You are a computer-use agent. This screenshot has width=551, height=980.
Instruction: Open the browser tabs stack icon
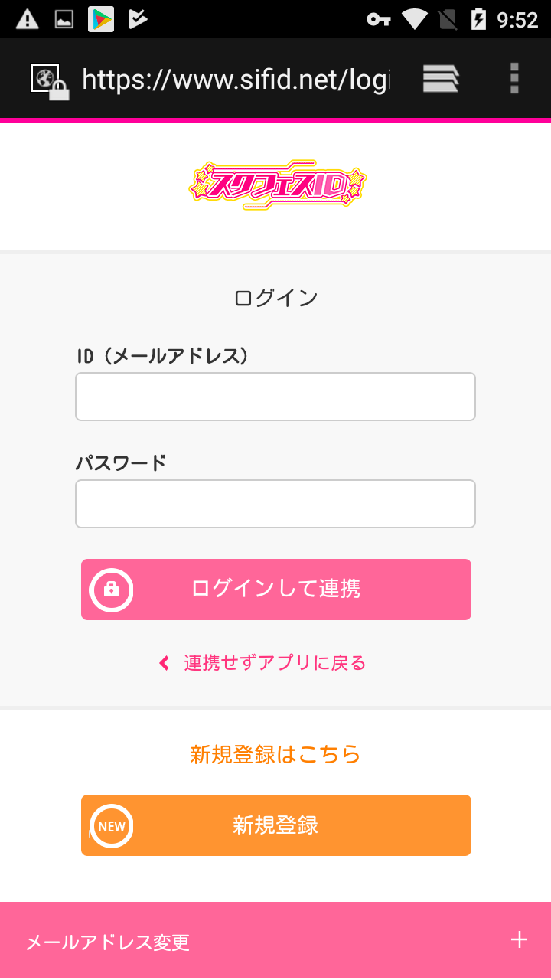(441, 79)
